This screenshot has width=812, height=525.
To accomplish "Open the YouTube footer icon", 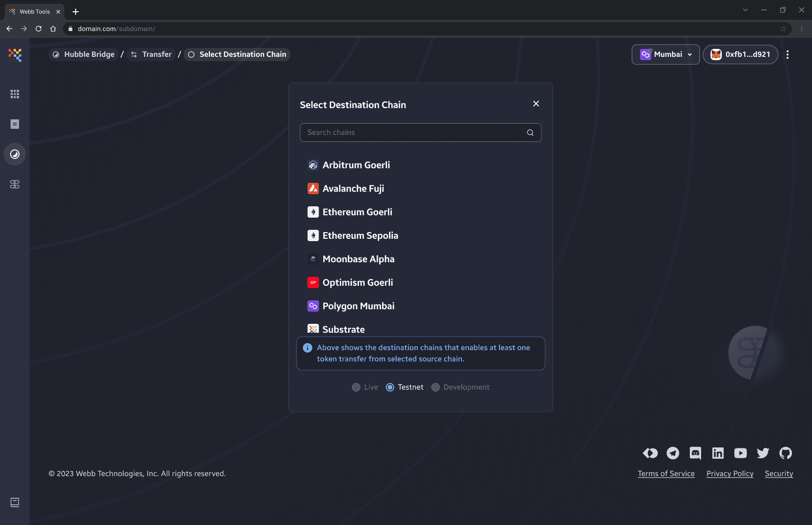I will (741, 453).
